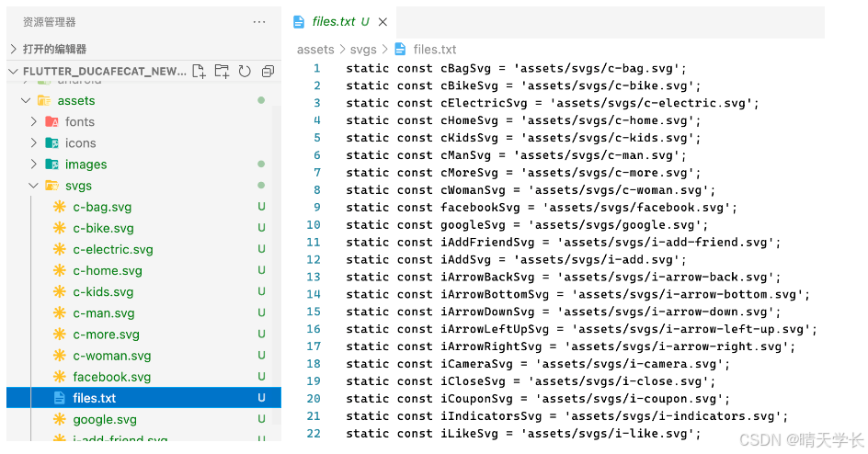Click the svg icon beside facebook.svg

59,377
